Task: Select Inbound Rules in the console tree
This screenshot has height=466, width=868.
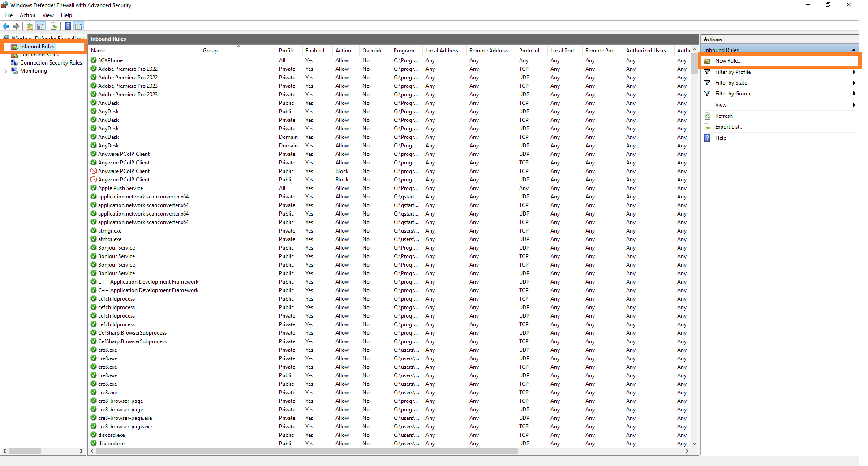Action: click(37, 47)
